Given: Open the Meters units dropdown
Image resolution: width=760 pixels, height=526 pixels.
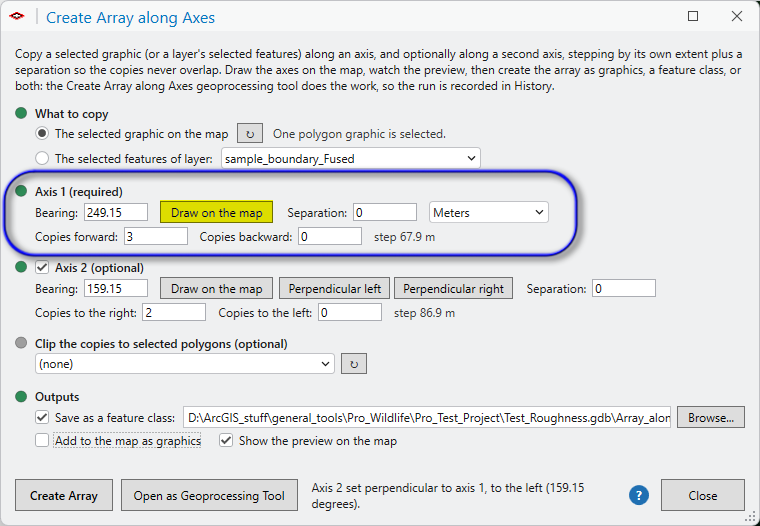Looking at the screenshot, I should pos(489,212).
